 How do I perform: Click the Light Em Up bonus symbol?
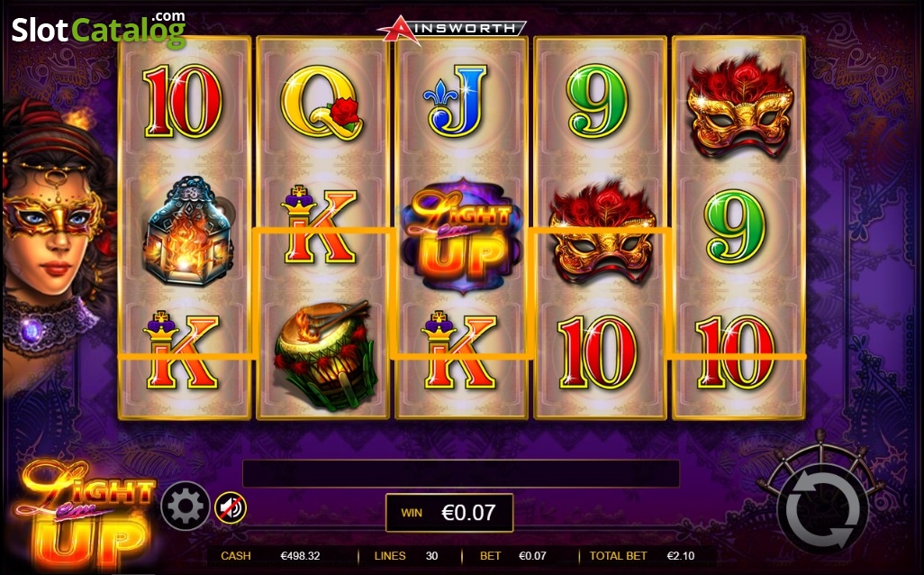(461, 234)
